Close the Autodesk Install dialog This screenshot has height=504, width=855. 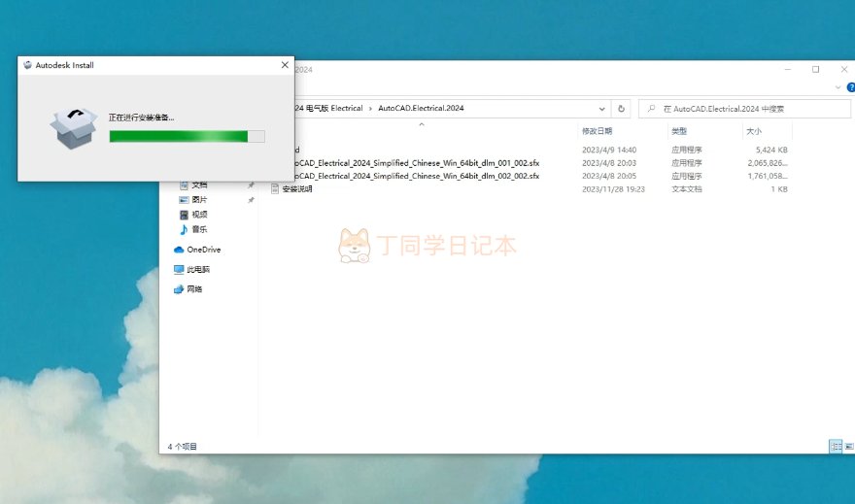(285, 65)
